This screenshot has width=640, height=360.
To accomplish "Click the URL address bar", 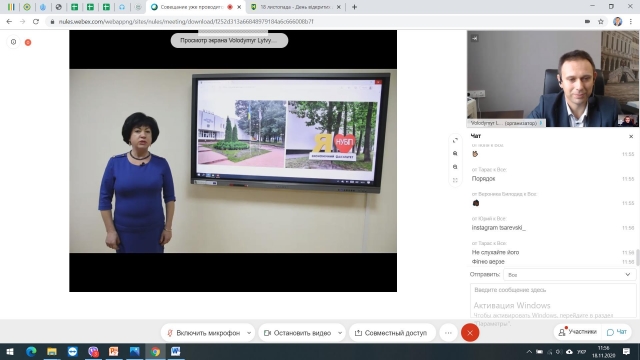I will (310, 21).
